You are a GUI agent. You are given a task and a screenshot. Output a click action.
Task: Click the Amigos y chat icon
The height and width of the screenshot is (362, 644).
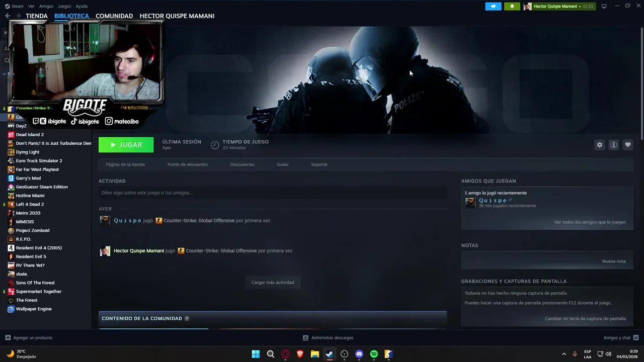pos(636,338)
